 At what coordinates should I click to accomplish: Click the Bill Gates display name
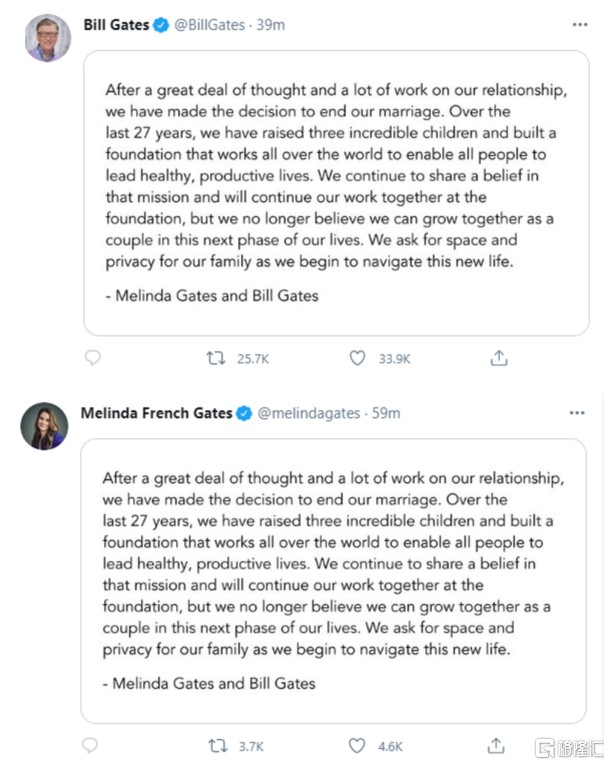point(115,25)
